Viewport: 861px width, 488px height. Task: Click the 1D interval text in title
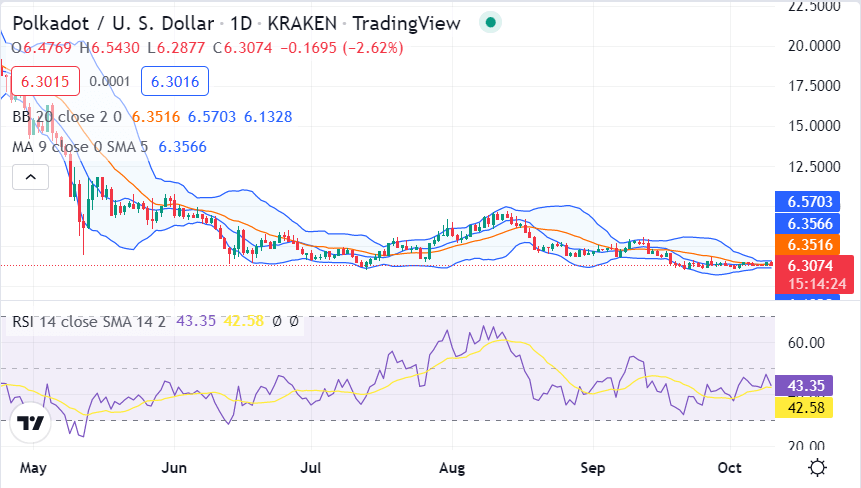[x=241, y=23]
